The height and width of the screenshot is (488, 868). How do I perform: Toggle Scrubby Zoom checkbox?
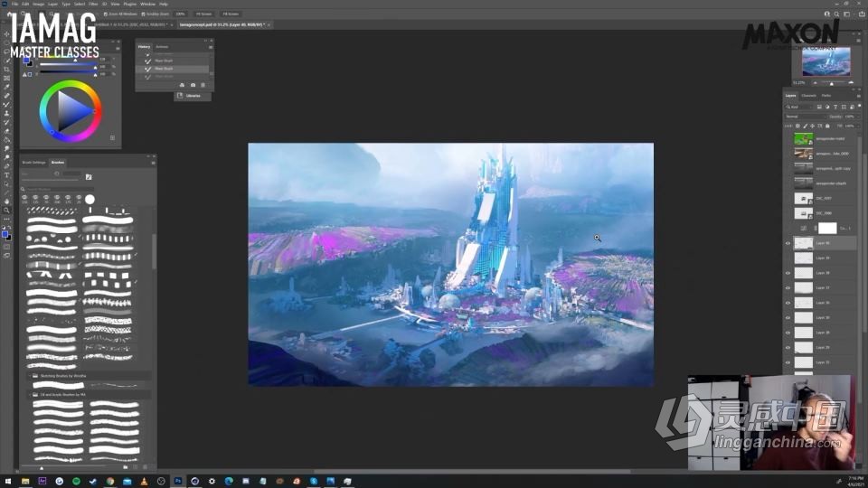pos(144,14)
